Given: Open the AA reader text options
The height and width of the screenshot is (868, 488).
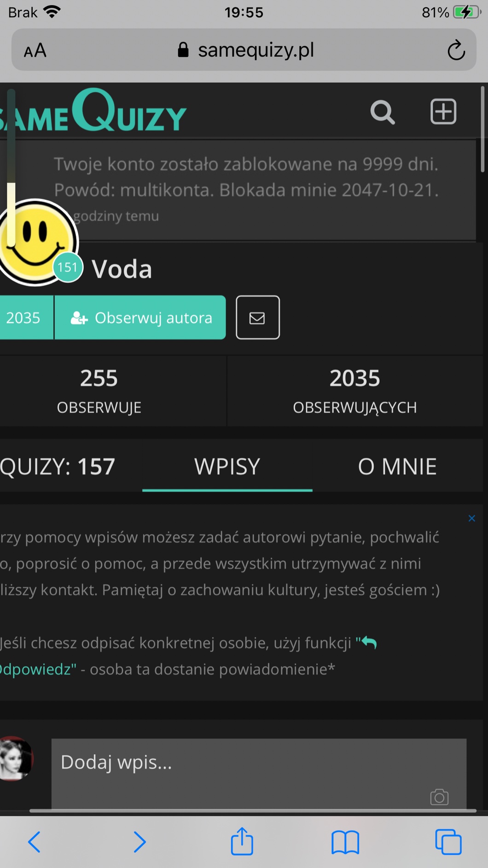Looking at the screenshot, I should pyautogui.click(x=35, y=50).
